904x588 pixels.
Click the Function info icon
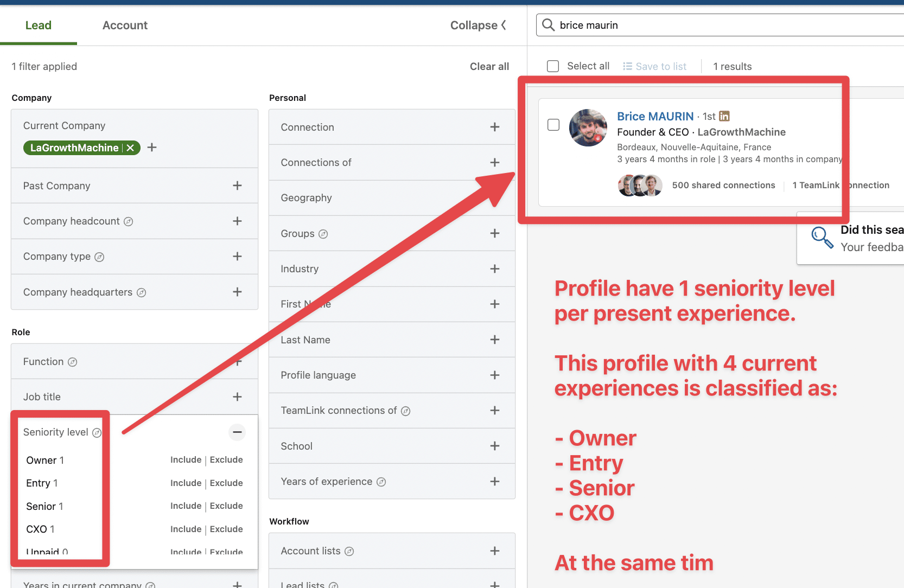[72, 362]
